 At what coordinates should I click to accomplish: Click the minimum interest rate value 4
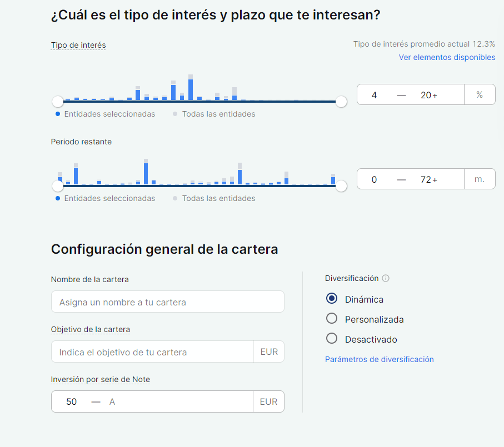374,95
